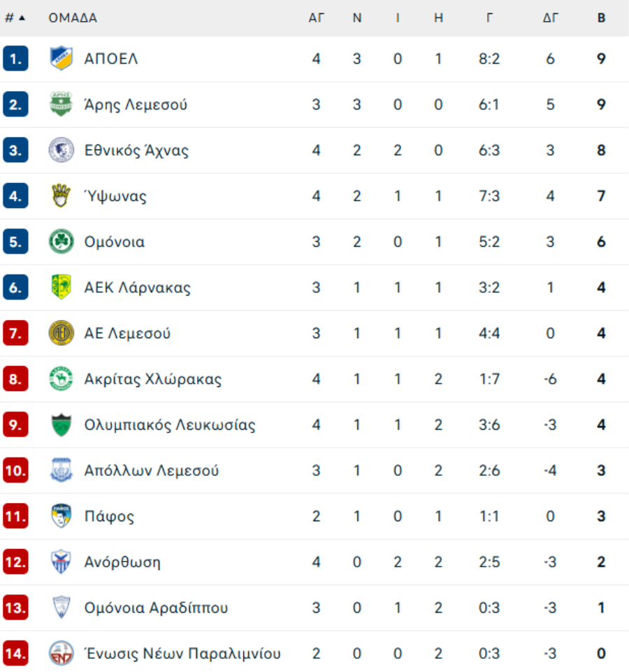Click the Ύψωνας team emblem

pyautogui.click(x=61, y=196)
